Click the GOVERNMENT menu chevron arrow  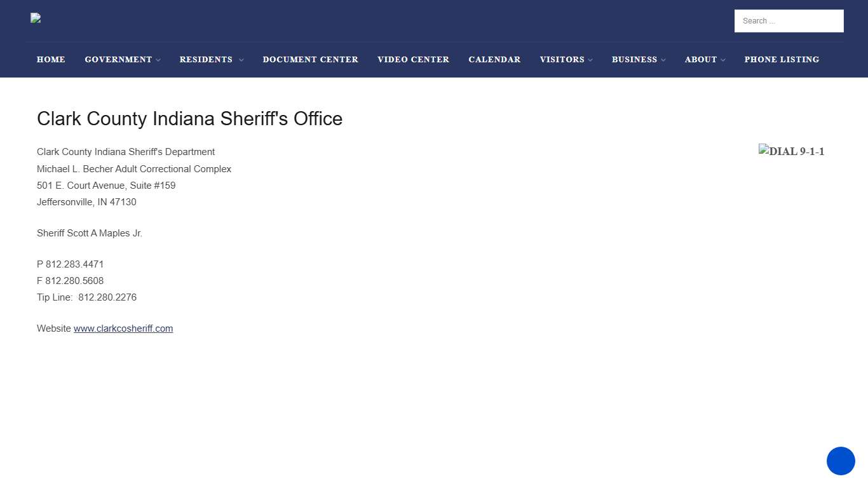pos(158,59)
